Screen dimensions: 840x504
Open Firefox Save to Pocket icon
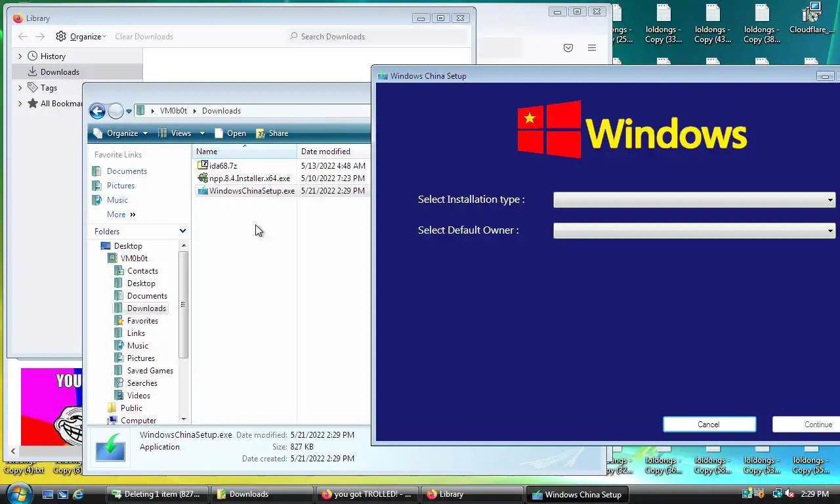(x=568, y=48)
